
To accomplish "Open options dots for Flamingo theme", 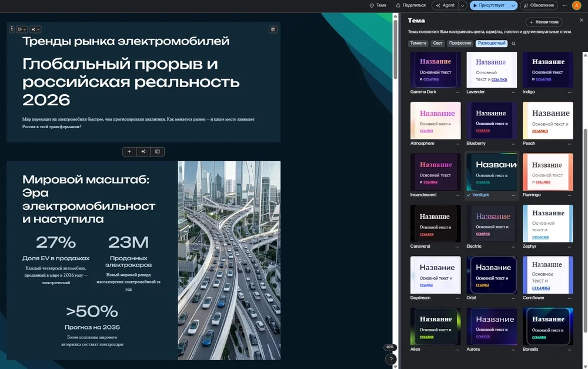I will pos(570,195).
